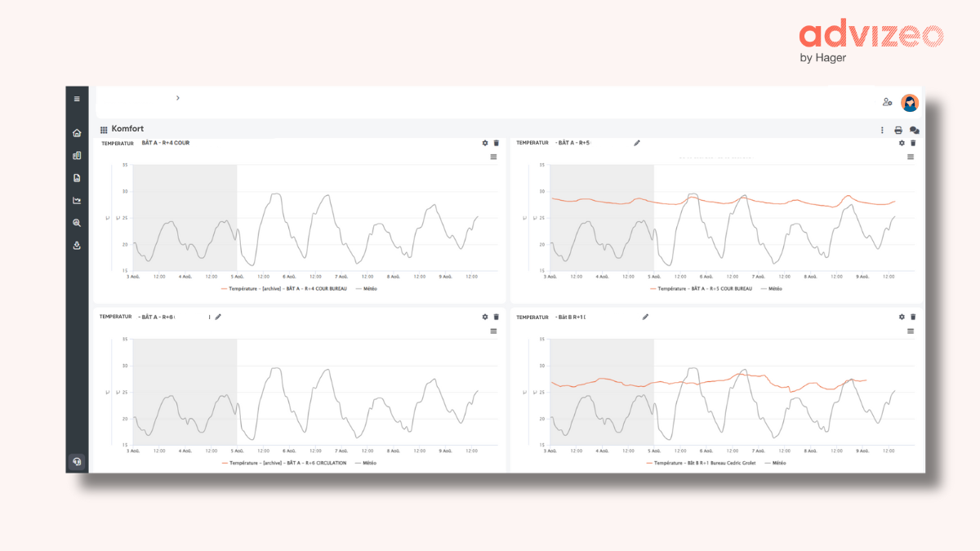This screenshot has width=980, height=551.
Task: Click the download export icon in sidebar
Action: coord(77,245)
